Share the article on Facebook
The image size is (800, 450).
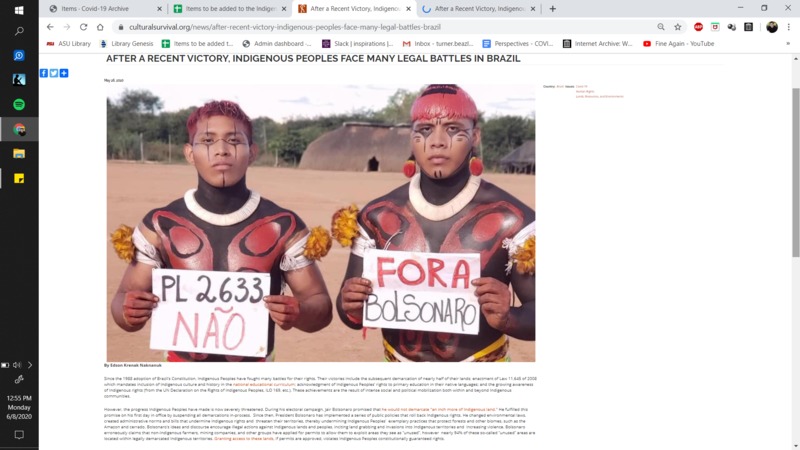(44, 73)
